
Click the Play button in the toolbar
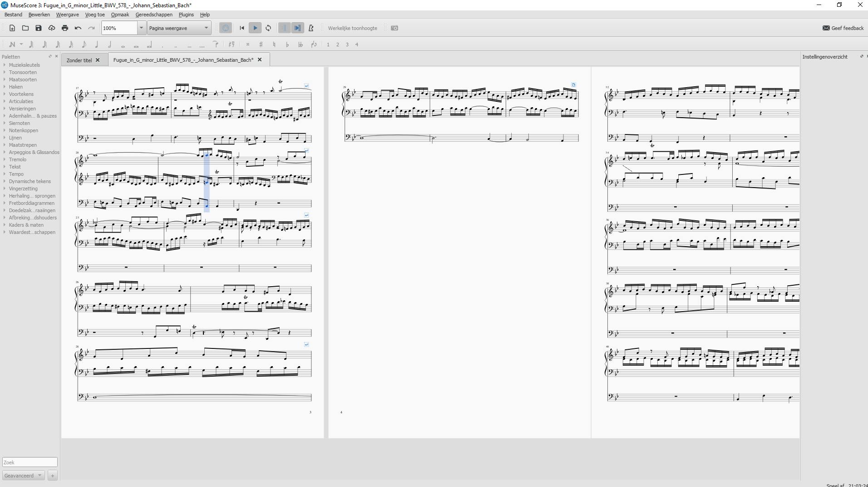coord(255,28)
